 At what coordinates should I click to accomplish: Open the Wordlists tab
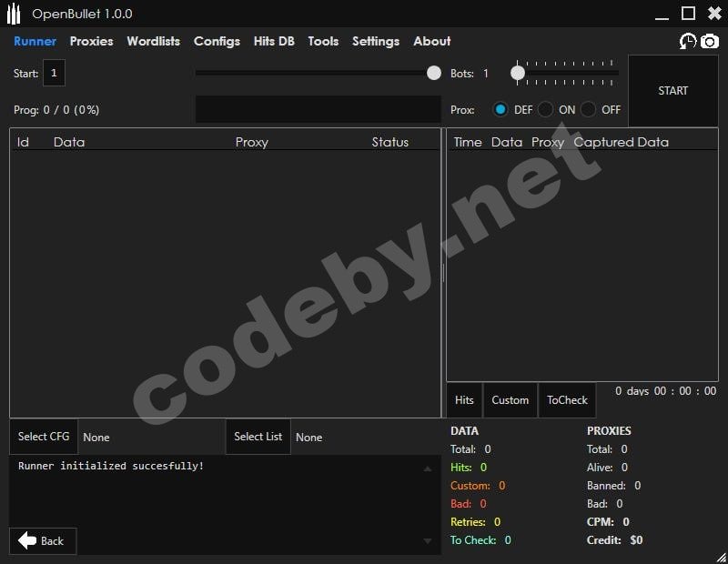pyautogui.click(x=154, y=41)
